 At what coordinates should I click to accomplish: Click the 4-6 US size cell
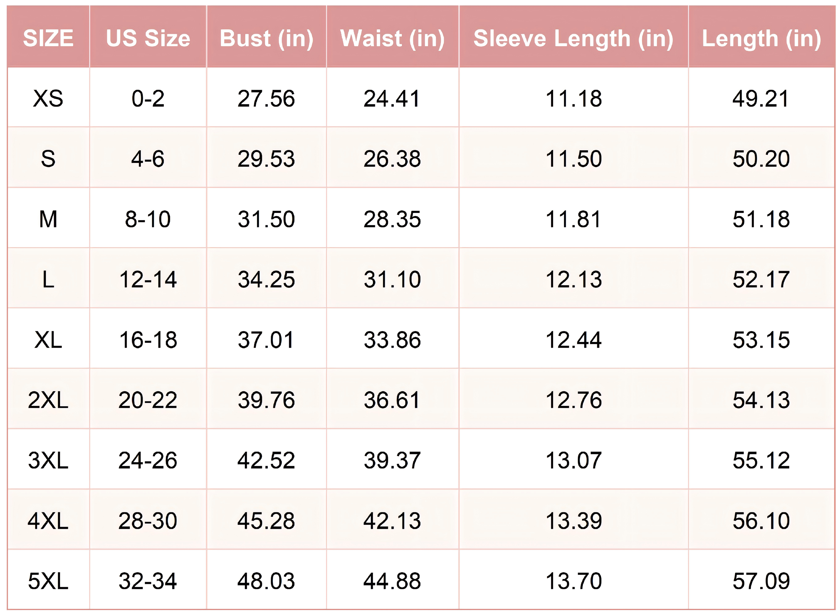click(x=148, y=159)
